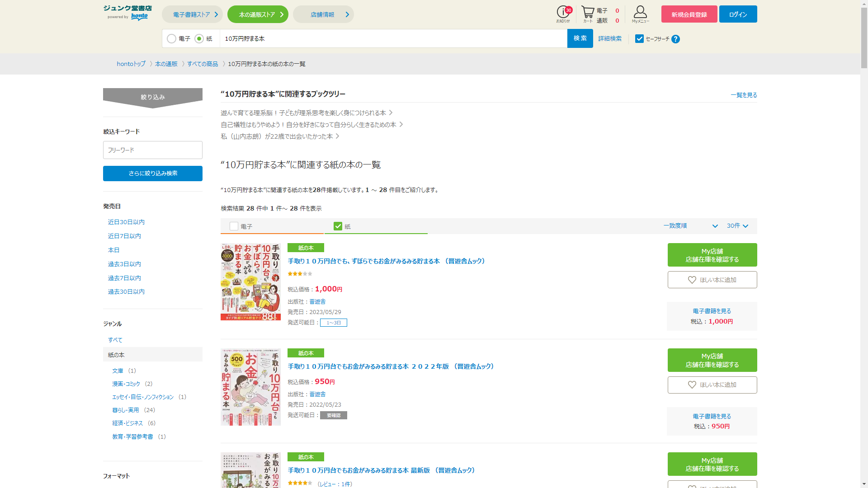
Task: Click the star rating of first book
Action: coord(300,274)
